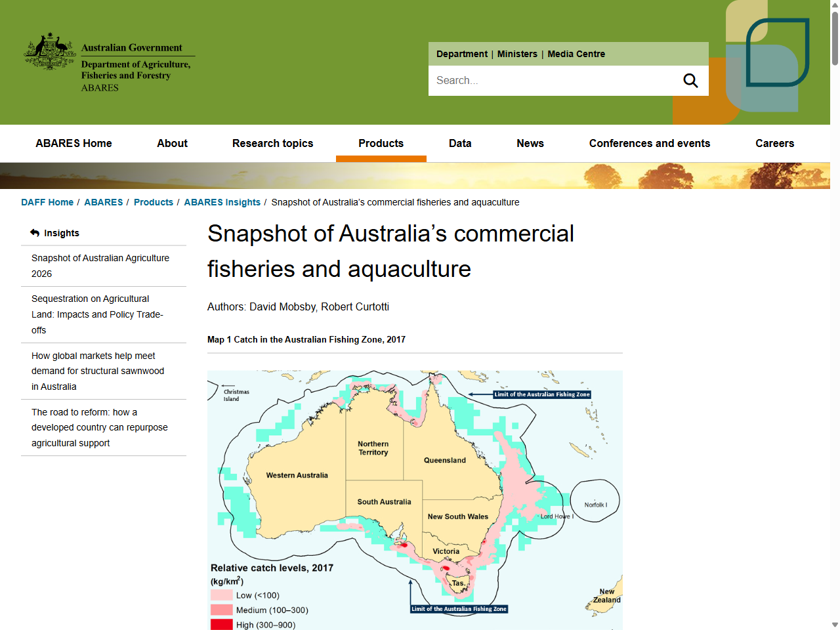Click the DAFF Home breadcrumb link

click(x=47, y=202)
